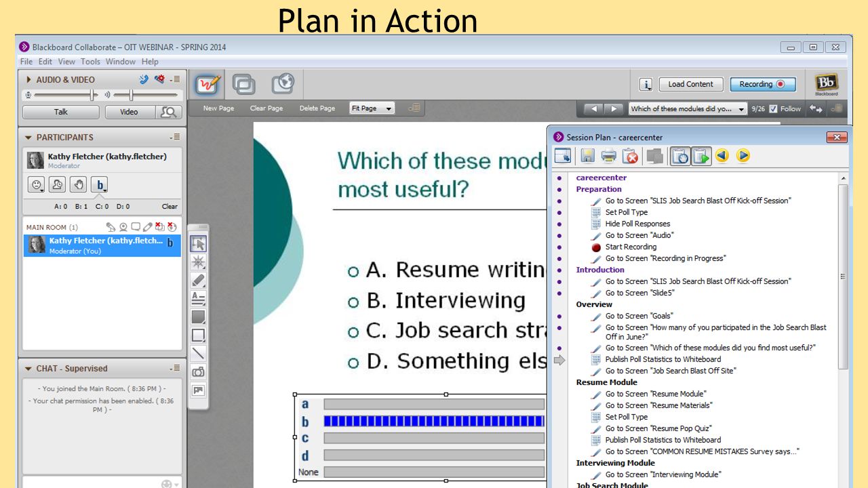Save the session plan with the floppy icon

pyautogui.click(x=587, y=157)
